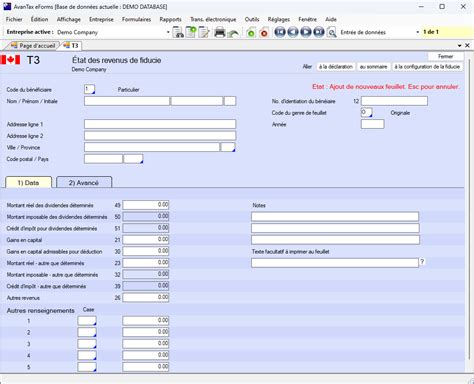Click the Année field
The height and width of the screenshot is (384, 474).
point(373,124)
